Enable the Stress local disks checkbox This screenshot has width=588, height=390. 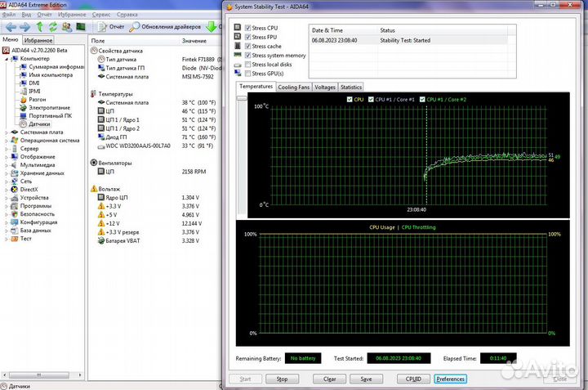click(x=247, y=65)
